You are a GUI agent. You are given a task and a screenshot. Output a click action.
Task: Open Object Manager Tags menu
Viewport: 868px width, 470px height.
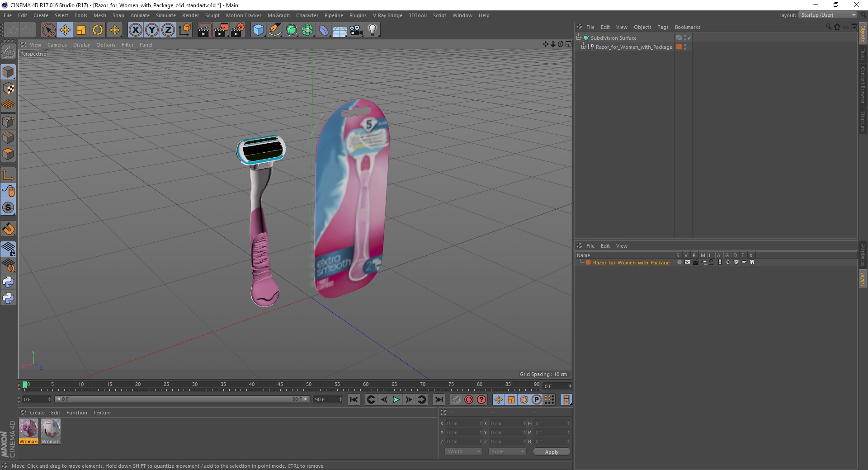[x=663, y=27]
